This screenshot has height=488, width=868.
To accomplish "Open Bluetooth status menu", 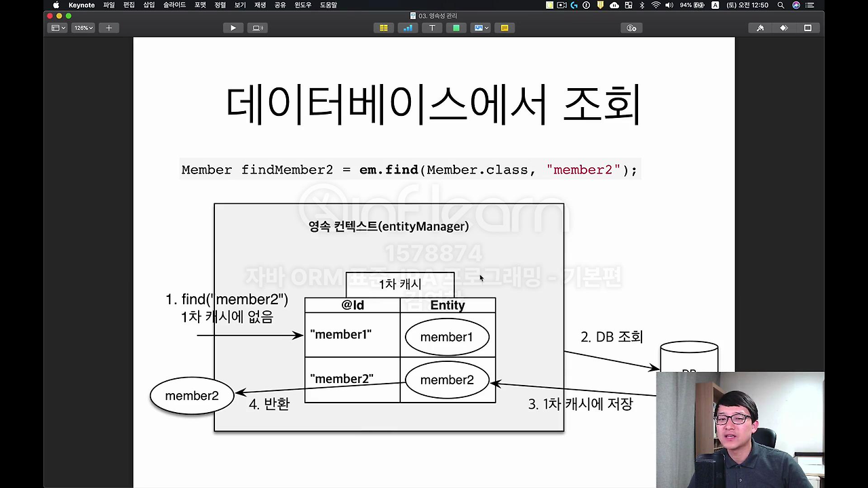I will [x=642, y=5].
